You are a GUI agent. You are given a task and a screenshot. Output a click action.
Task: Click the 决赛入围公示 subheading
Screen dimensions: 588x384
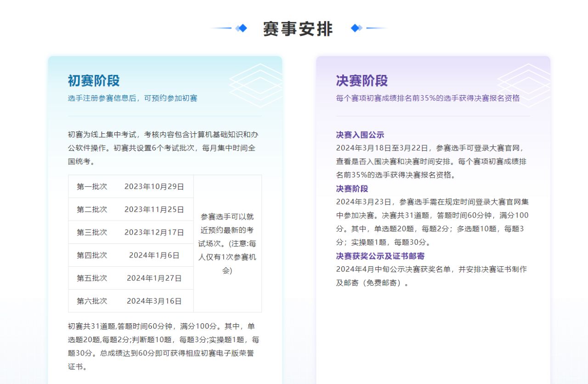click(x=360, y=135)
